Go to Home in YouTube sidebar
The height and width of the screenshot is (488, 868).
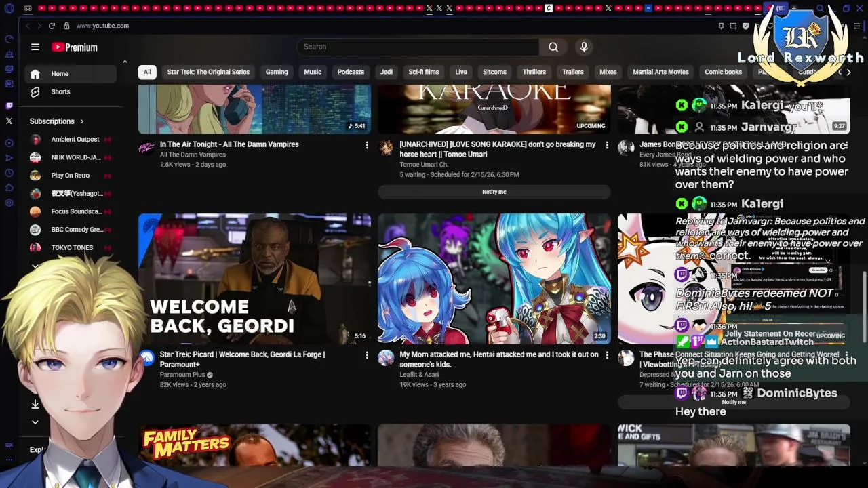[71, 74]
